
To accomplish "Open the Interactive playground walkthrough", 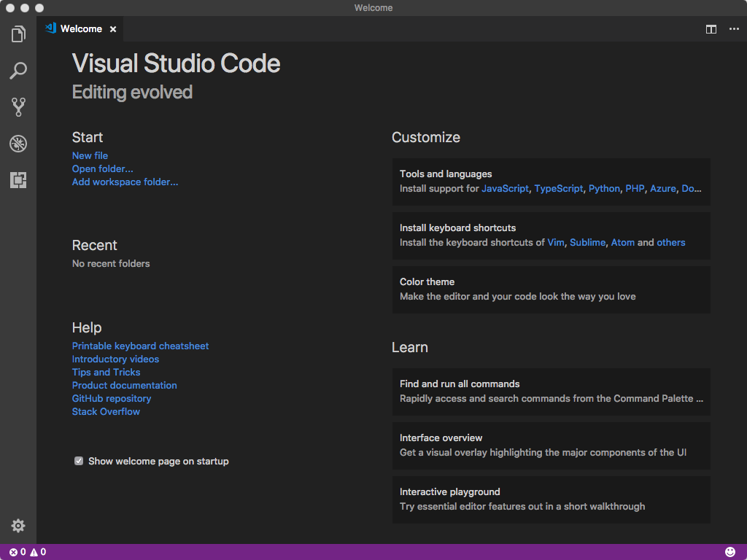I will point(551,499).
